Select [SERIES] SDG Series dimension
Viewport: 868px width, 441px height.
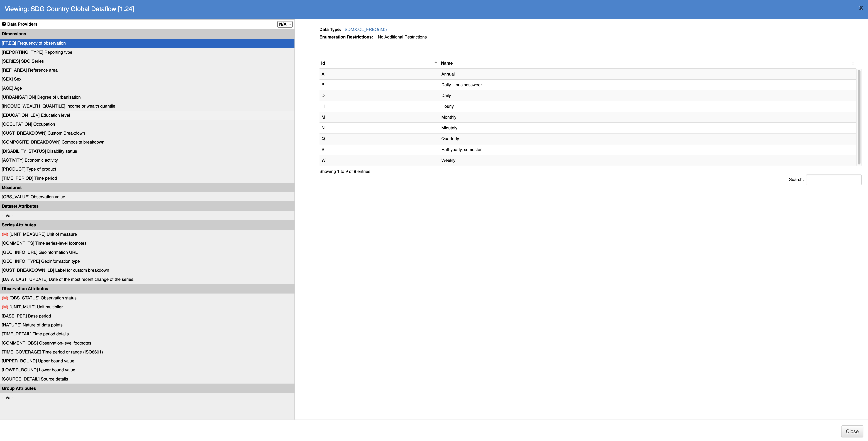(147, 61)
